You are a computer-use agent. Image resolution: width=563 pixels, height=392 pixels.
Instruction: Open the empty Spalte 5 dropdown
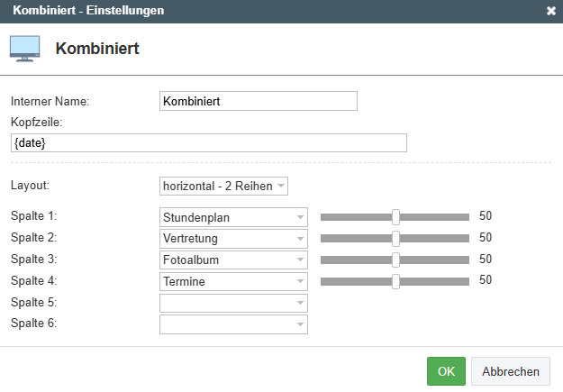tap(233, 303)
